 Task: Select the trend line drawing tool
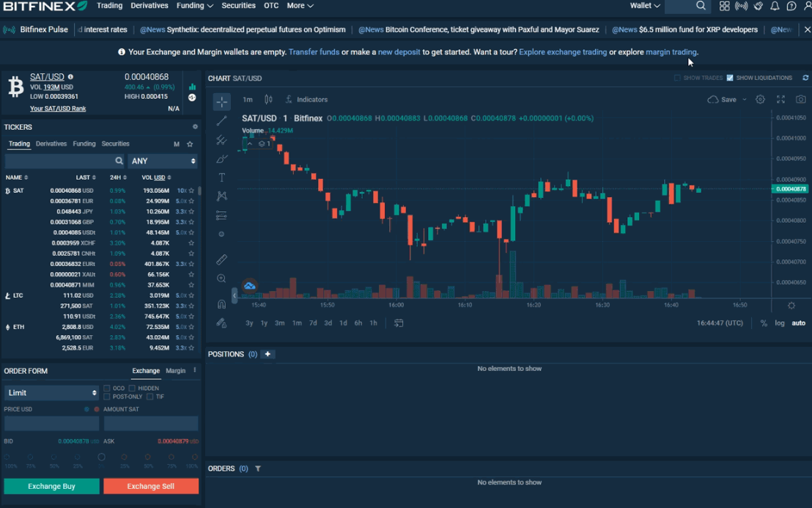[221, 120]
